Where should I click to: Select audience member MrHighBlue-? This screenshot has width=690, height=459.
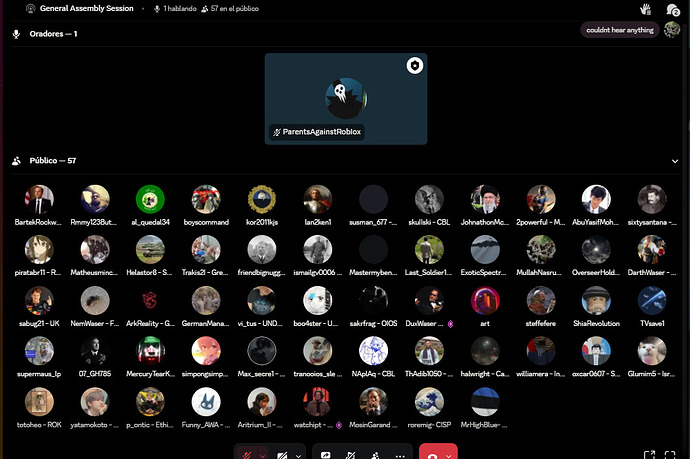click(x=485, y=408)
